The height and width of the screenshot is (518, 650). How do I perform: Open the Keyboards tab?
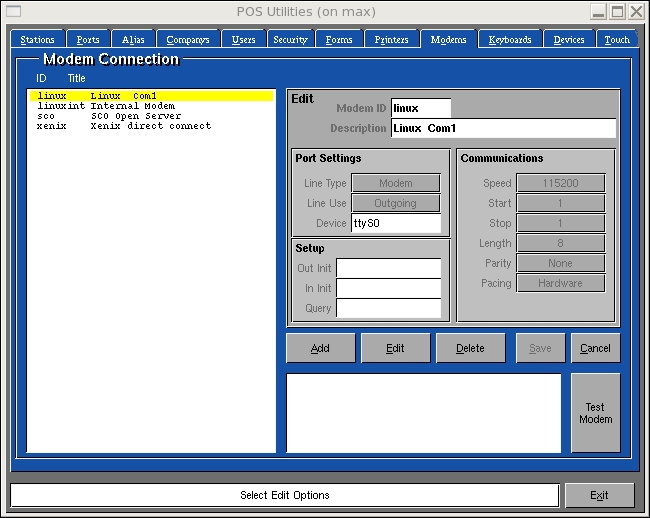click(x=510, y=39)
